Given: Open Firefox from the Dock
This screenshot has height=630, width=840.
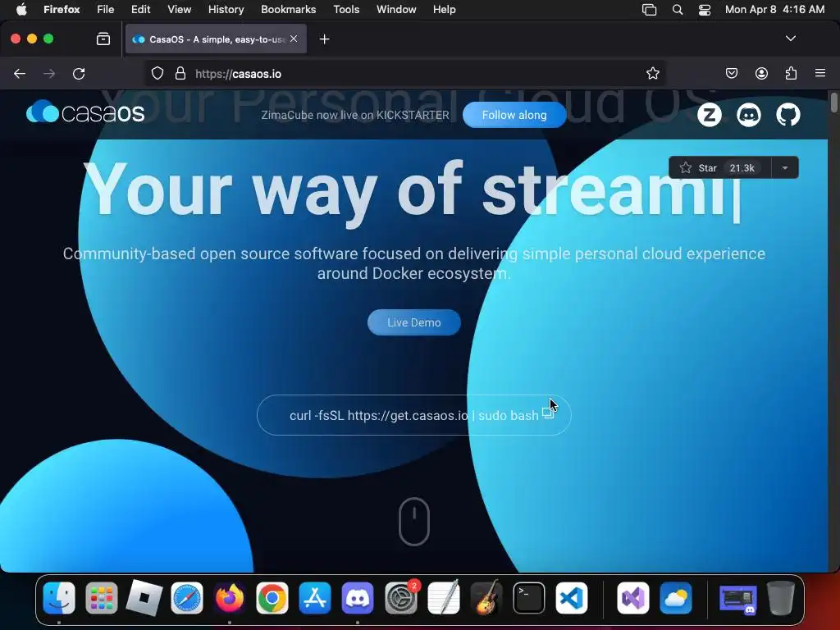Looking at the screenshot, I should click(x=230, y=597).
